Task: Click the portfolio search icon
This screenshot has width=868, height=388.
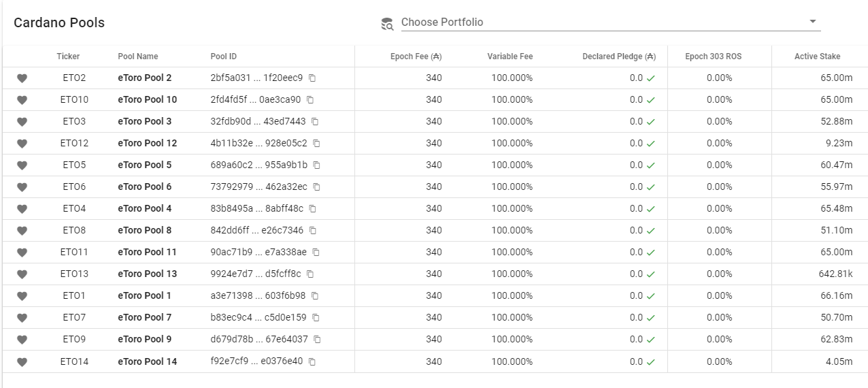Action: 387,25
